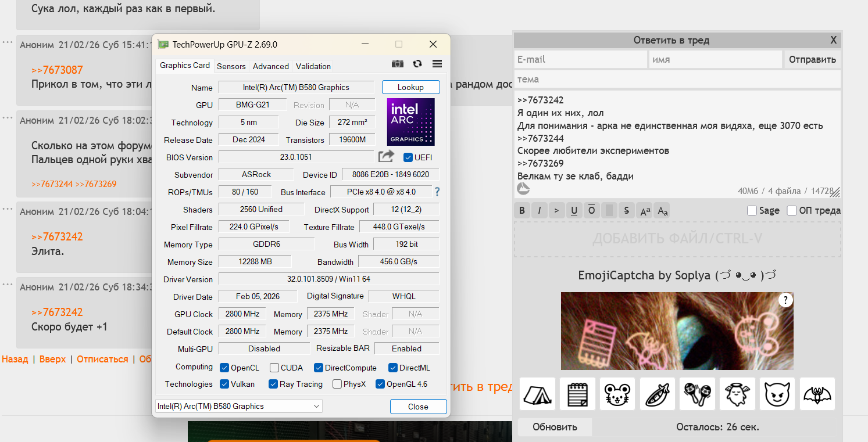Toggle the CUDA checkbox

[x=274, y=368]
